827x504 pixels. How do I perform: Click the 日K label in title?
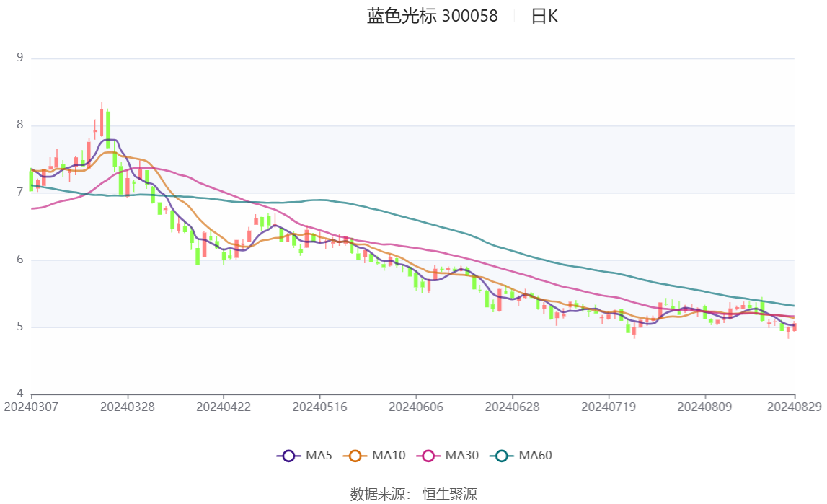[544, 16]
